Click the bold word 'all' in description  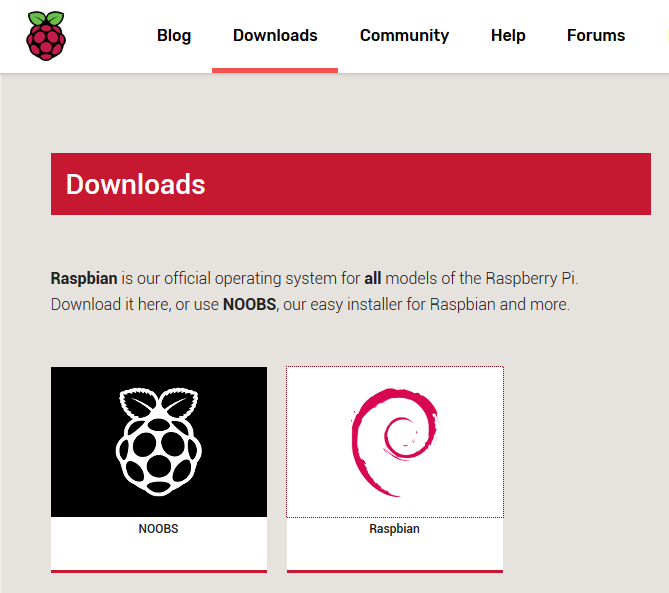click(372, 278)
